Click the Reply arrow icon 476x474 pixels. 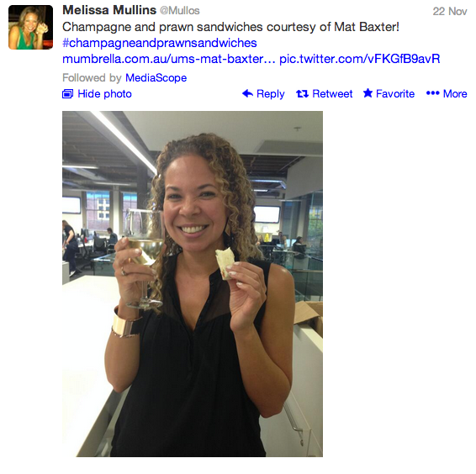coord(247,93)
